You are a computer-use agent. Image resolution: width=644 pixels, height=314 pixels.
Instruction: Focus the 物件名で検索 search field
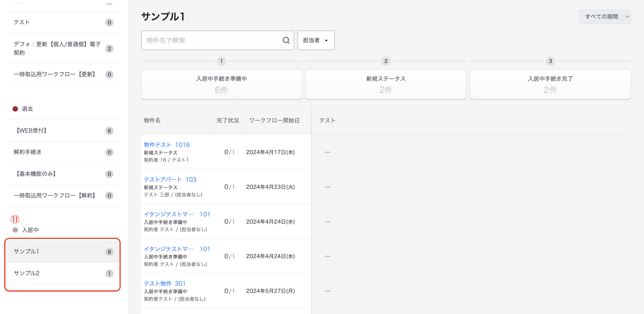(x=217, y=40)
